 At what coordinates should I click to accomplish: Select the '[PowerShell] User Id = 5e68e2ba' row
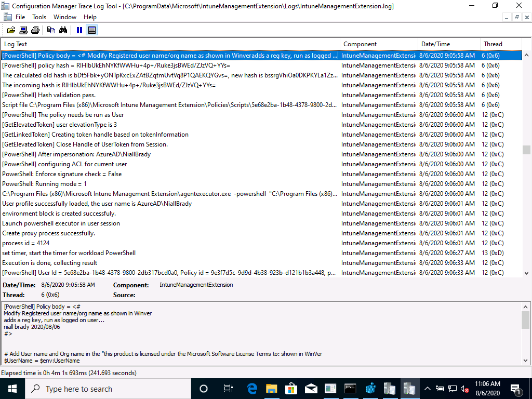click(261, 273)
